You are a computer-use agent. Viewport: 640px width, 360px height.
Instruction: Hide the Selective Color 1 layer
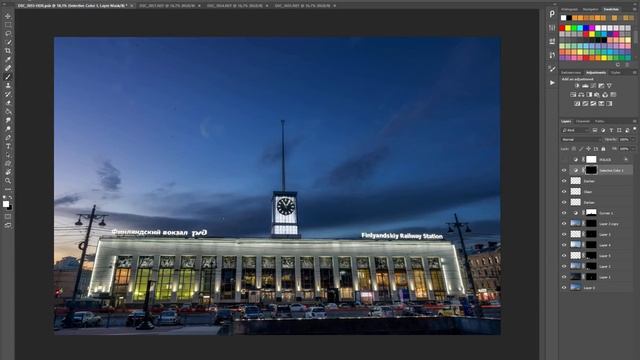564,170
